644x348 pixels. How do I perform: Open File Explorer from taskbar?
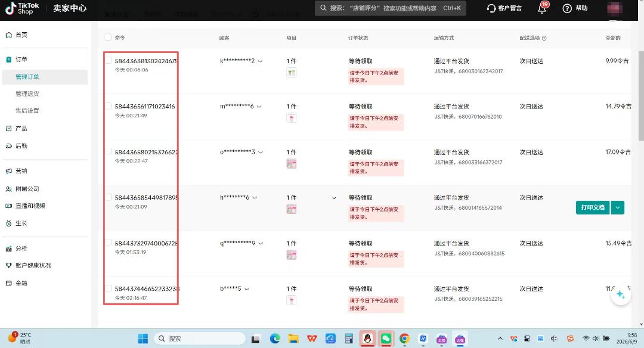293,338
